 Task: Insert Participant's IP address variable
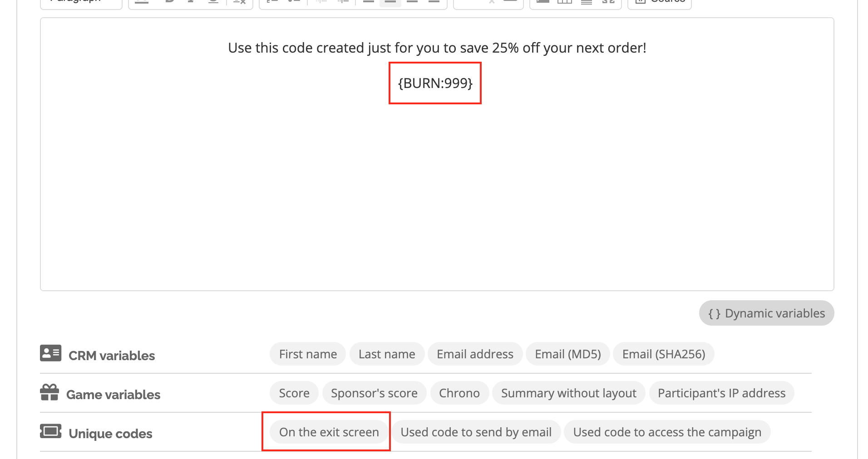tap(721, 393)
